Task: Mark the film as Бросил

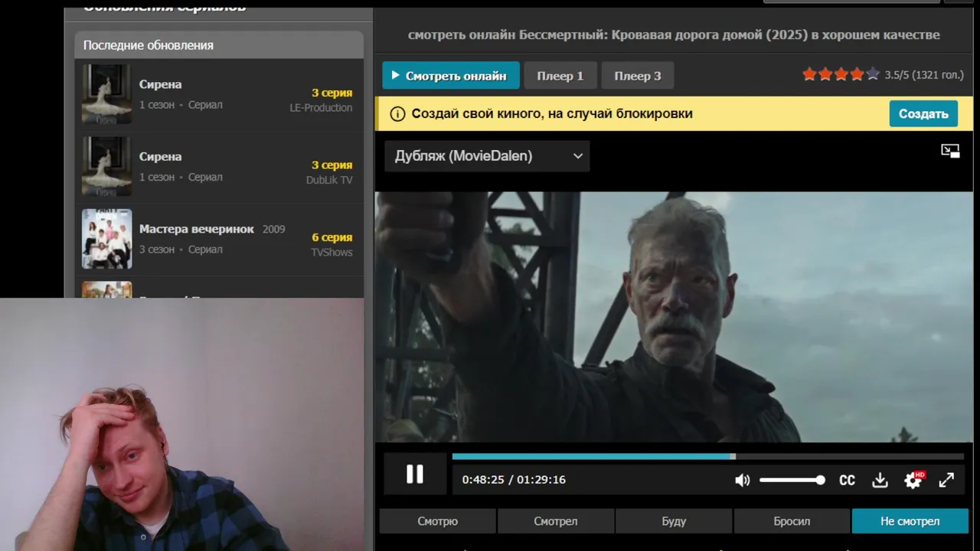Action: pyautogui.click(x=792, y=521)
